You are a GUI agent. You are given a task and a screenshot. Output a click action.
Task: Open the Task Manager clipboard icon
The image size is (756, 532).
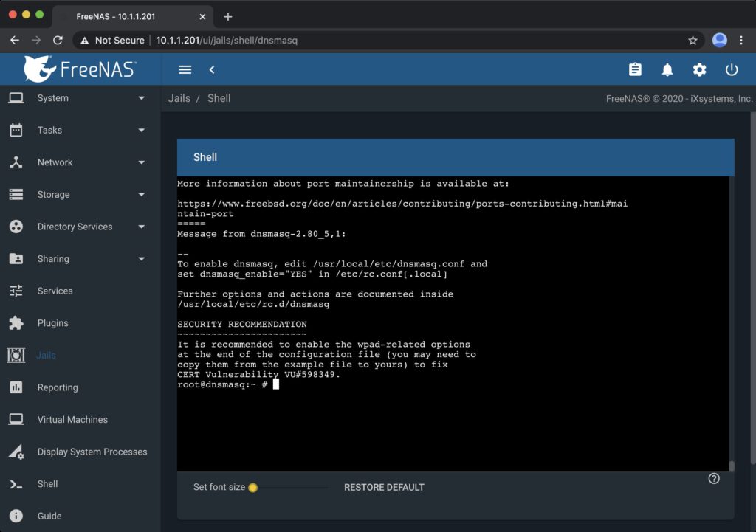635,70
